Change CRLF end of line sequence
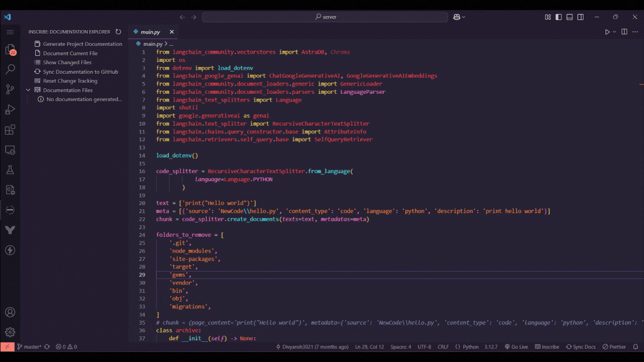644x362 pixels. (443, 347)
